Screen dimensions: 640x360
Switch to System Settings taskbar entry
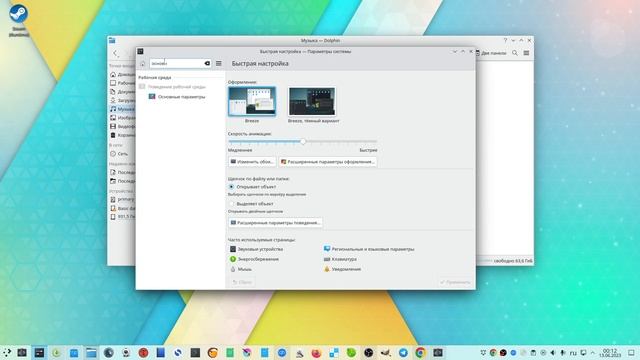pos(39,353)
